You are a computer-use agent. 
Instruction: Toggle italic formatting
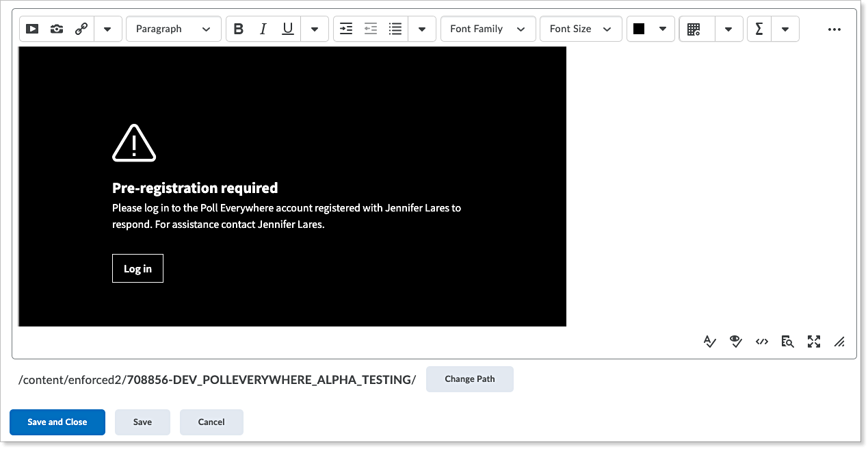[x=263, y=29]
